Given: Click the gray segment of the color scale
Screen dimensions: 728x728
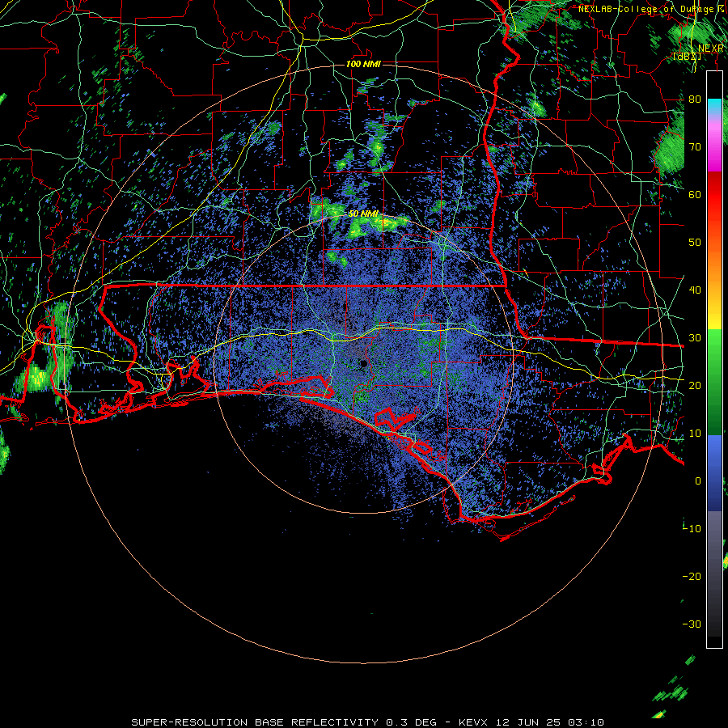Looking at the screenshot, I should click(714, 574).
